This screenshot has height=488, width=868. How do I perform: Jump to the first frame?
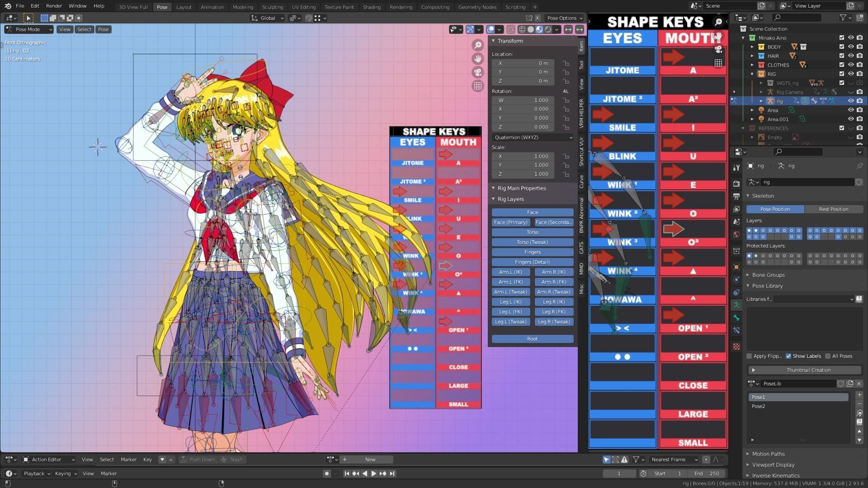347,474
